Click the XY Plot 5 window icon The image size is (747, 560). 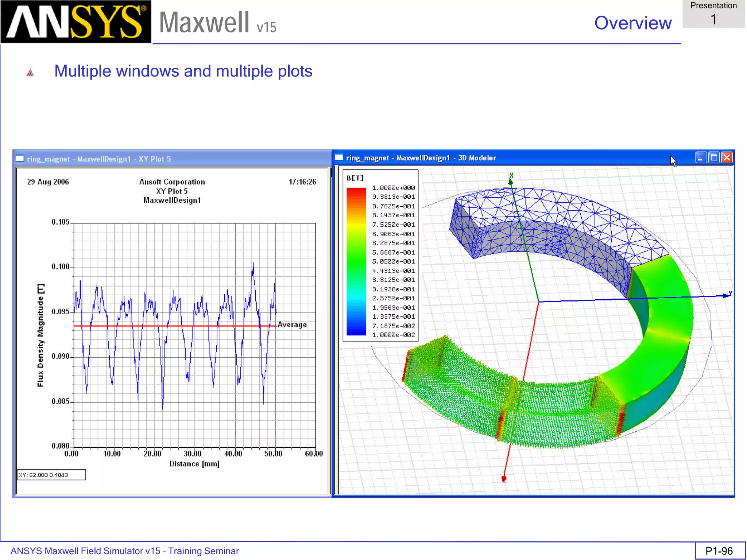20,159
